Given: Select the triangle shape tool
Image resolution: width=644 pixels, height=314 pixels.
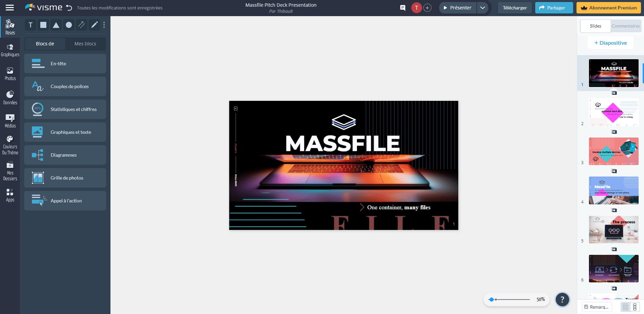Looking at the screenshot, I should [x=56, y=25].
